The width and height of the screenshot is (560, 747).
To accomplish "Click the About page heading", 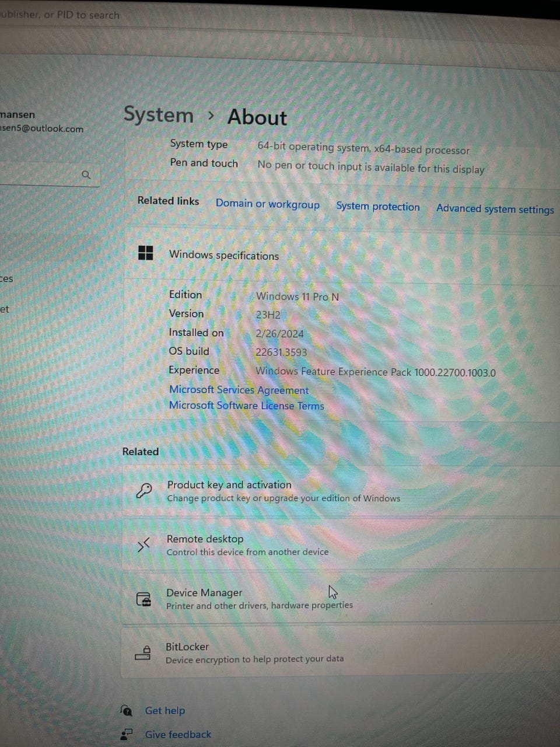I will point(257,117).
